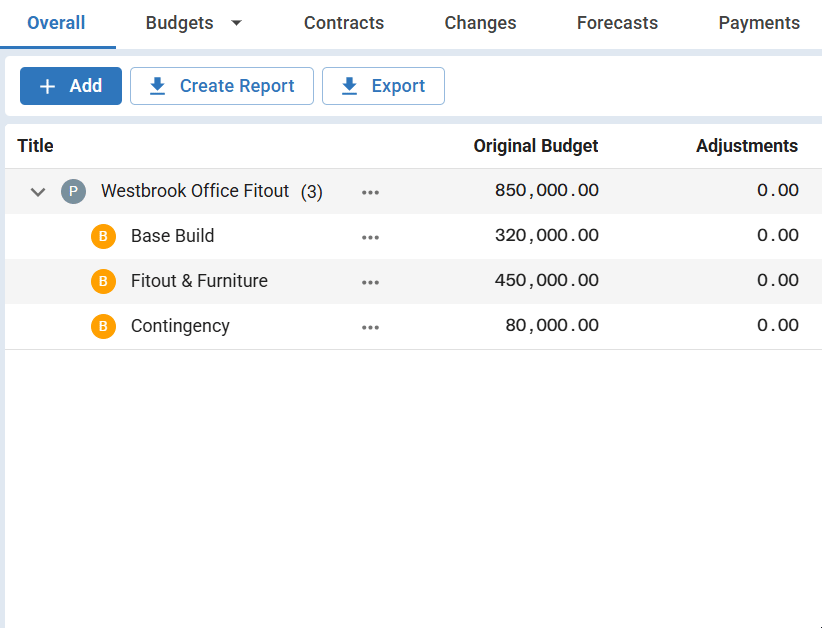The image size is (822, 628).
Task: Open the Budgets tab dropdown arrow
Action: pyautogui.click(x=236, y=23)
